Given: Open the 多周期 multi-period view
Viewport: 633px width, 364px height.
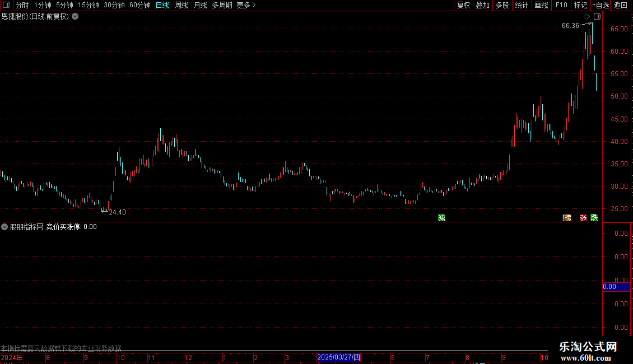Looking at the screenshot, I should tap(222, 5).
